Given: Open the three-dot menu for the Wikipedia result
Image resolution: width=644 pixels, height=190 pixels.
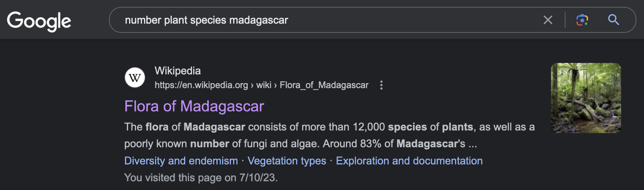Looking at the screenshot, I should (x=381, y=85).
